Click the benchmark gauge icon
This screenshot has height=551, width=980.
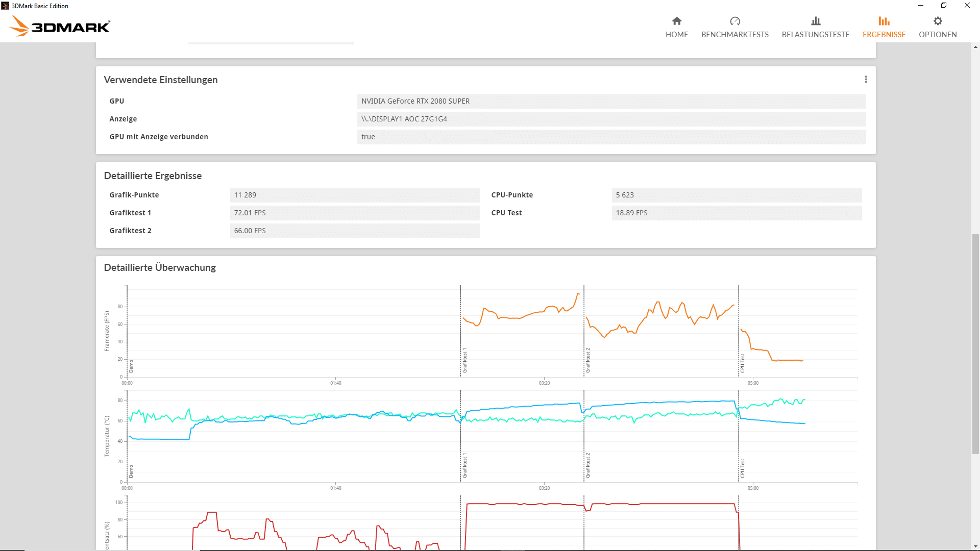click(735, 21)
